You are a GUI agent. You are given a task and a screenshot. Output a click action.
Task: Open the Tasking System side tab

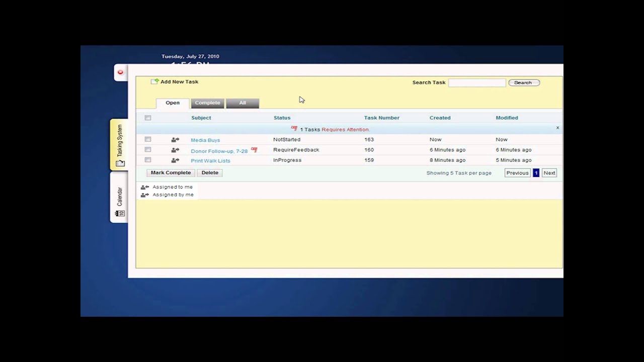click(119, 145)
